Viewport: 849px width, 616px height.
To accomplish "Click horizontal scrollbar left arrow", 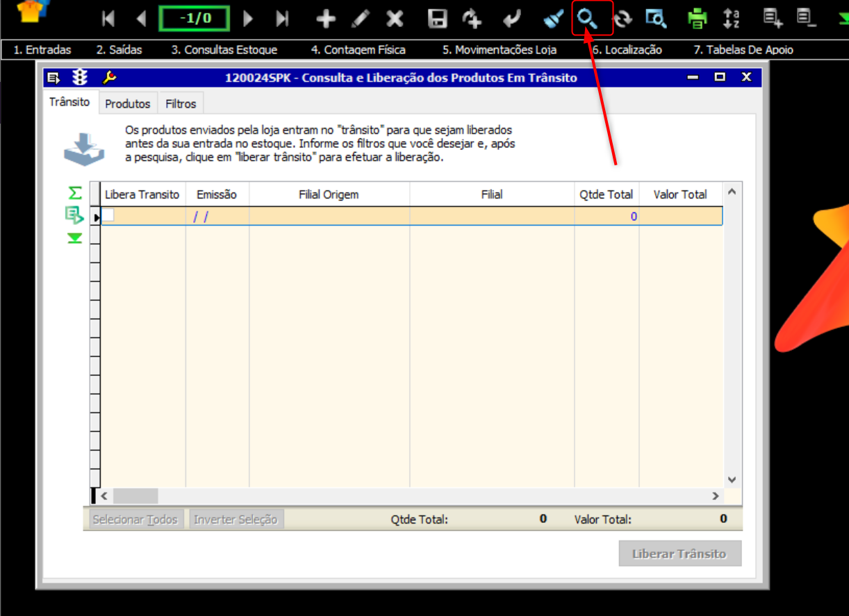I will (x=105, y=496).
